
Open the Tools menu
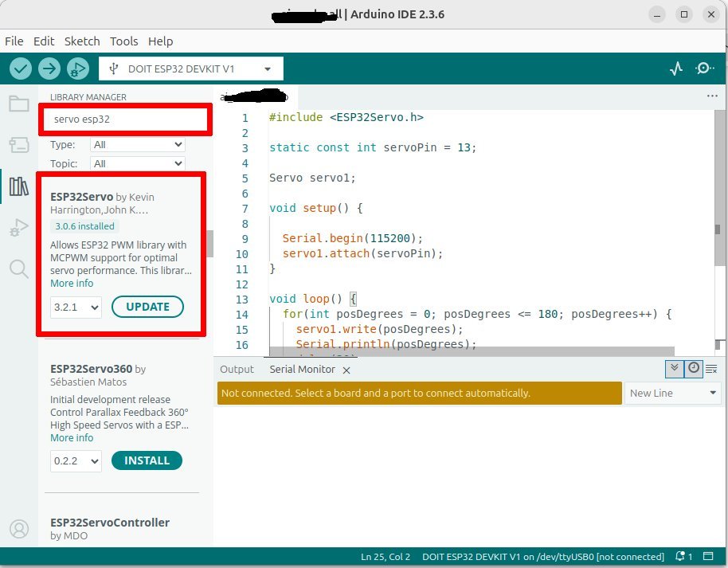pyautogui.click(x=123, y=41)
